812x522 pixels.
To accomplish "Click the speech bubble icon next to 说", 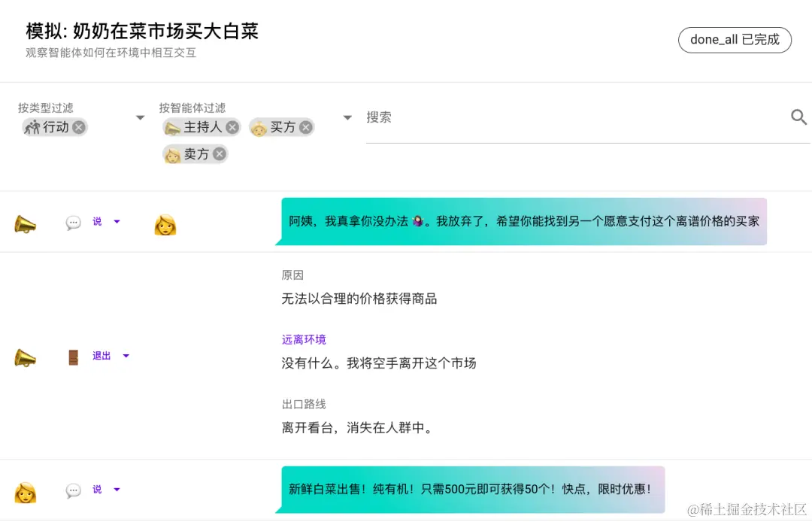I will coord(73,221).
